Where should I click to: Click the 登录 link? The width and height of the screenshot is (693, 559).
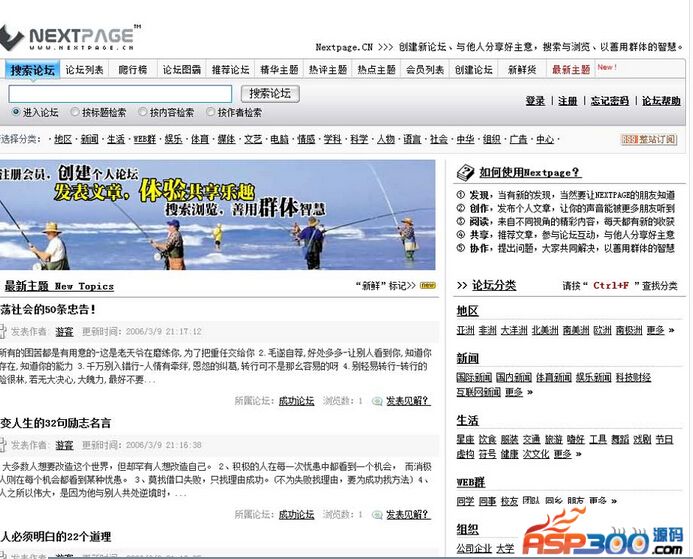tap(535, 101)
